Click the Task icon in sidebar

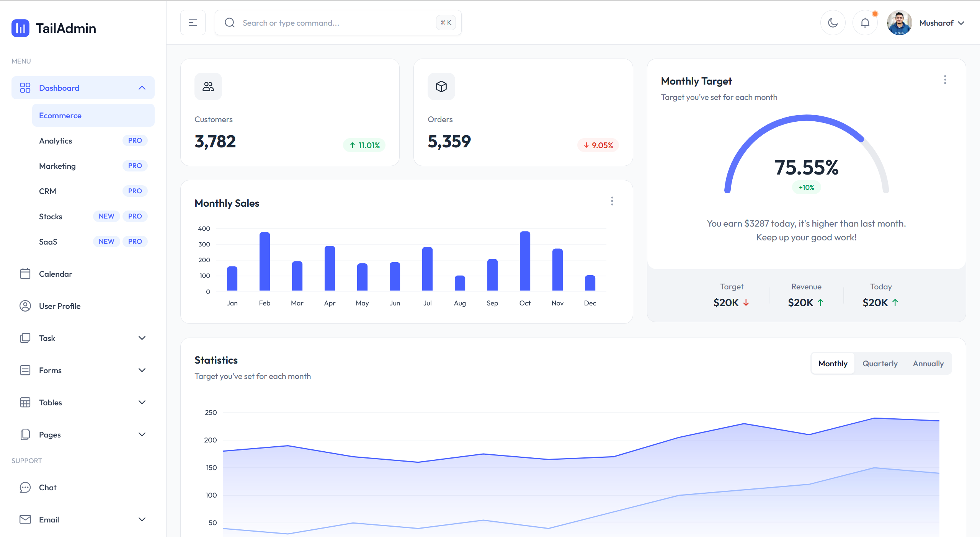coord(25,338)
